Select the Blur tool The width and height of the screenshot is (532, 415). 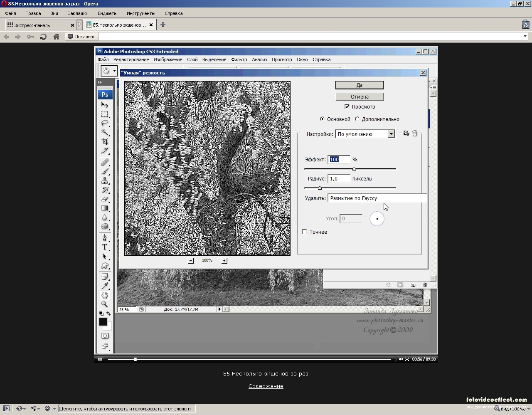tap(105, 217)
